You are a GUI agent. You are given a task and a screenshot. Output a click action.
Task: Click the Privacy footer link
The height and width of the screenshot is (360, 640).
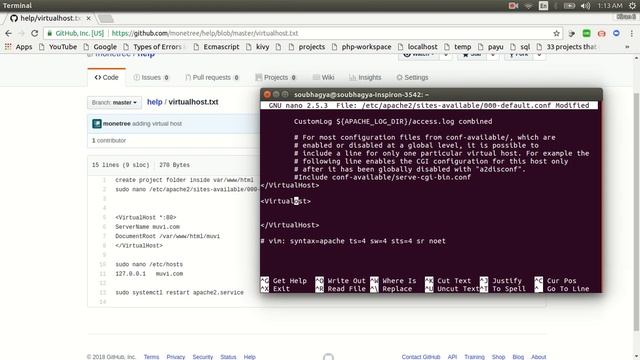click(x=176, y=357)
